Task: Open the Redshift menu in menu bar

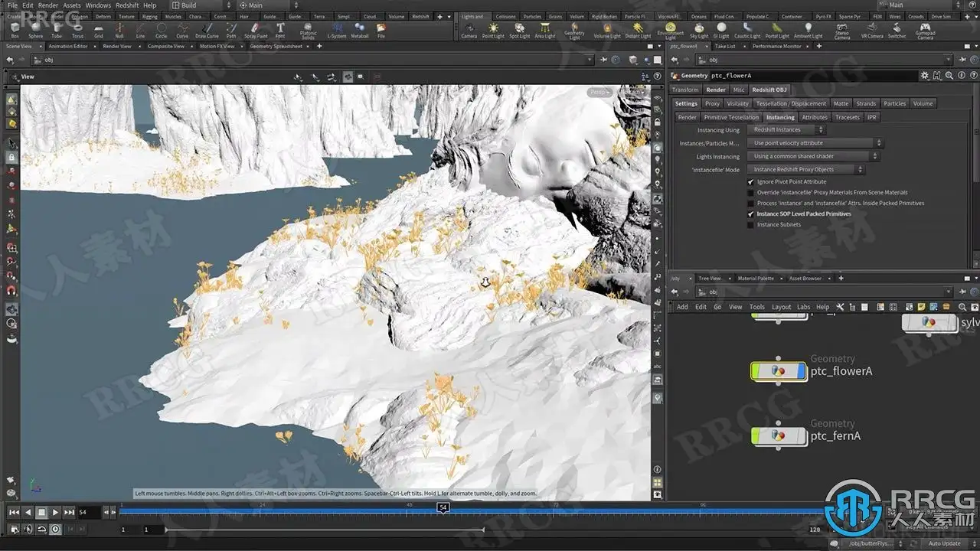Action: click(x=127, y=5)
